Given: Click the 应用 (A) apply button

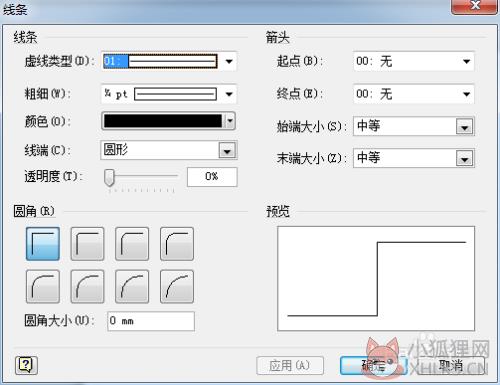Looking at the screenshot, I should pyautogui.click(x=290, y=365).
